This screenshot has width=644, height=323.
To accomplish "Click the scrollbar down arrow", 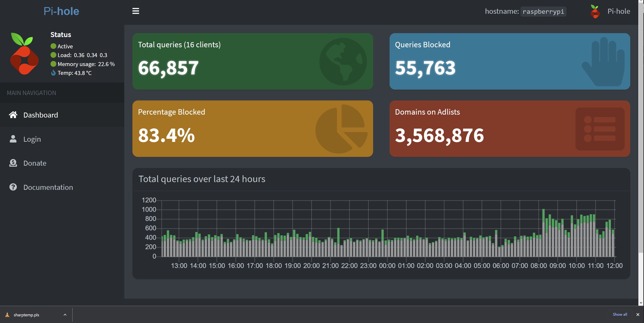I will pyautogui.click(x=641, y=303).
